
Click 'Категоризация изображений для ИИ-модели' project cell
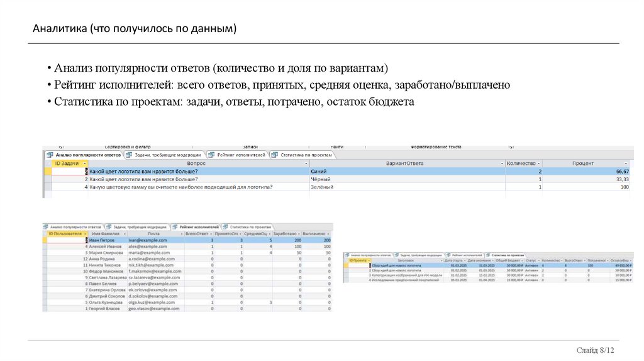(x=406, y=275)
